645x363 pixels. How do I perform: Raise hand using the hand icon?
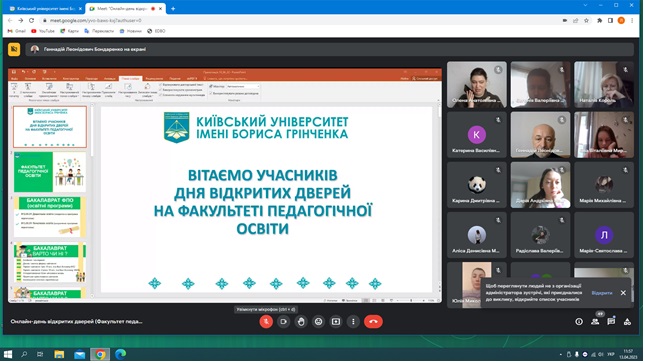301,322
